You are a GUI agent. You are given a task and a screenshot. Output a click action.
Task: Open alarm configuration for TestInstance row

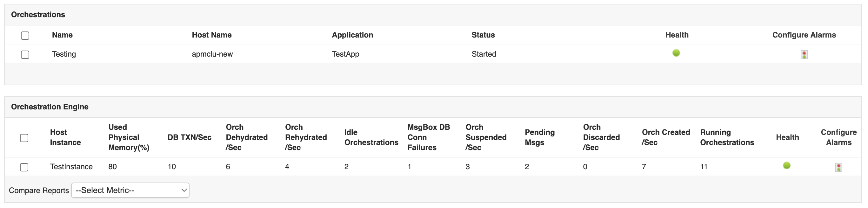[x=838, y=167]
